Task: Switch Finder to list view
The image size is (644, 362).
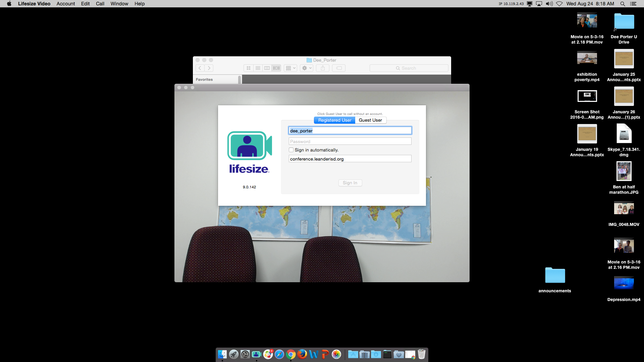Action: coord(258,68)
